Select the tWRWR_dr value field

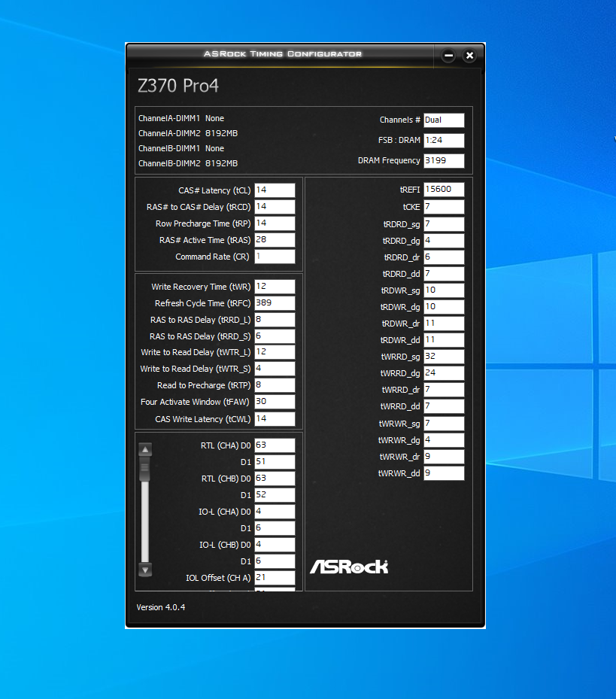pyautogui.click(x=444, y=456)
